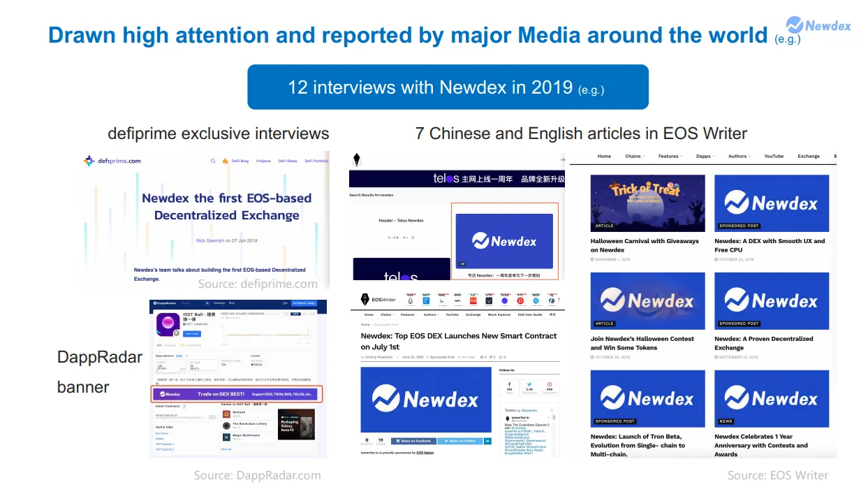Click the NEWS tag on anniversary thumbnail
868x487 pixels.
click(x=726, y=421)
